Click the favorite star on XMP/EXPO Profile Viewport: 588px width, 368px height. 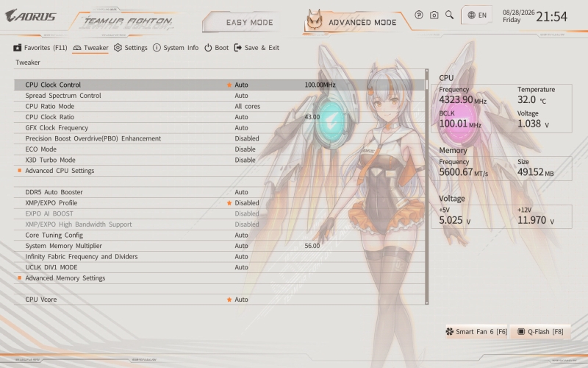[229, 203]
